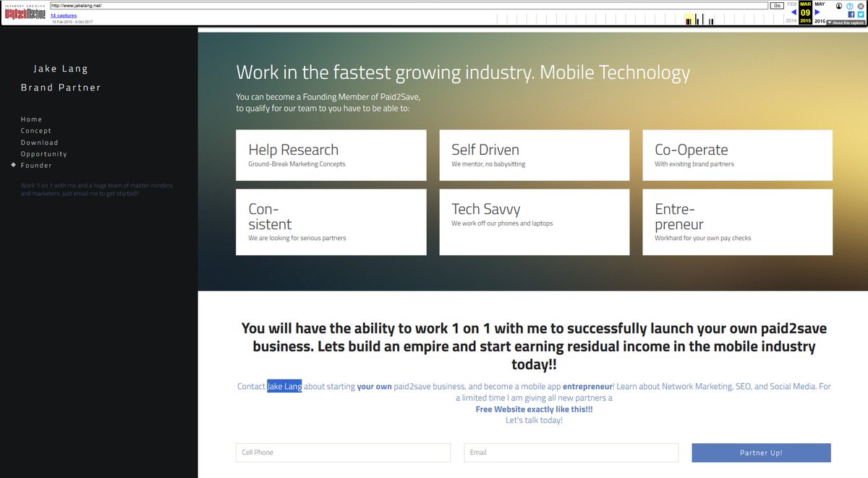Go to next capture with right arrow
868x478 pixels.
(x=817, y=12)
